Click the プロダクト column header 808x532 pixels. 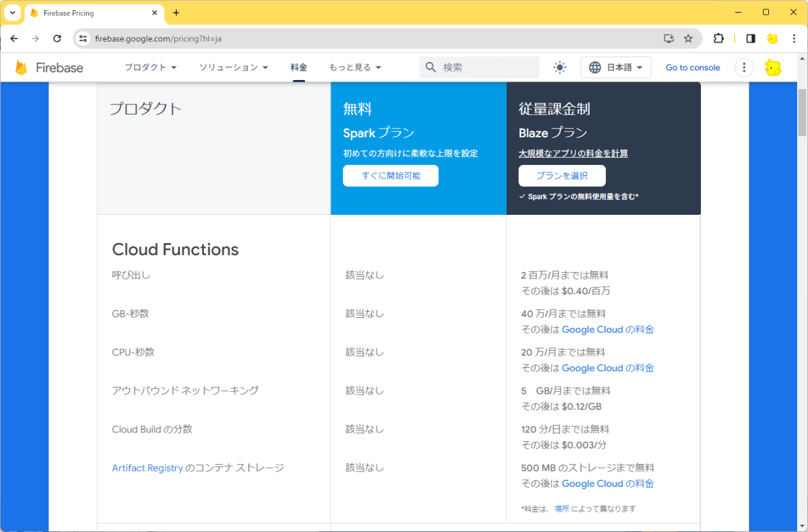[x=145, y=108]
